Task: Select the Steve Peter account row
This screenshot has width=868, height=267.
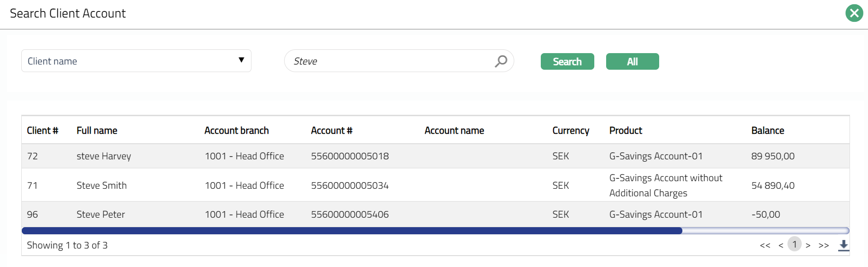Action: click(101, 214)
